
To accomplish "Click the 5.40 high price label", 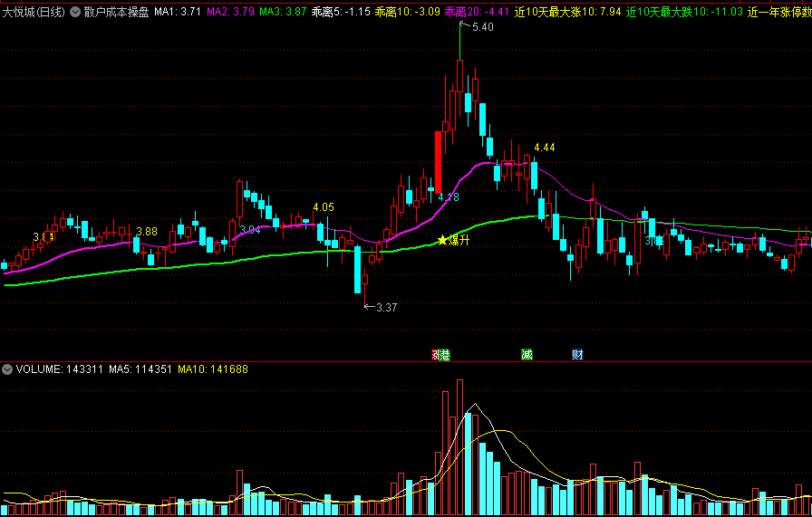I will 483,27.
